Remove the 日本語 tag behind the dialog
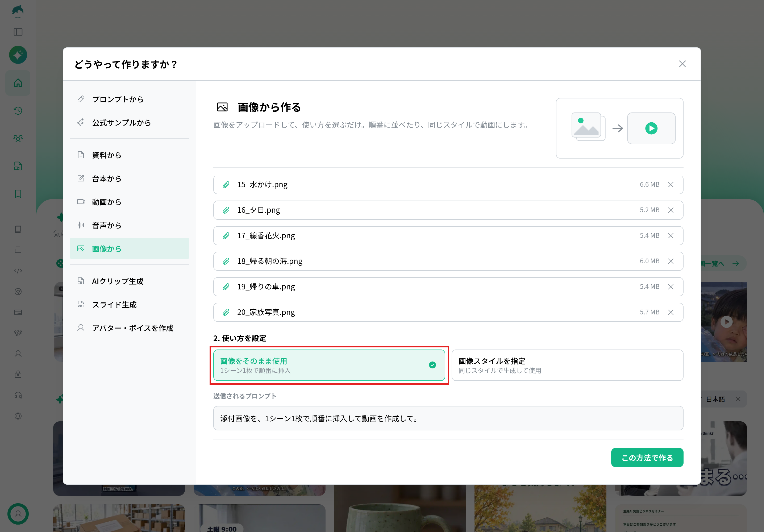Image resolution: width=766 pixels, height=532 pixels. click(x=738, y=399)
